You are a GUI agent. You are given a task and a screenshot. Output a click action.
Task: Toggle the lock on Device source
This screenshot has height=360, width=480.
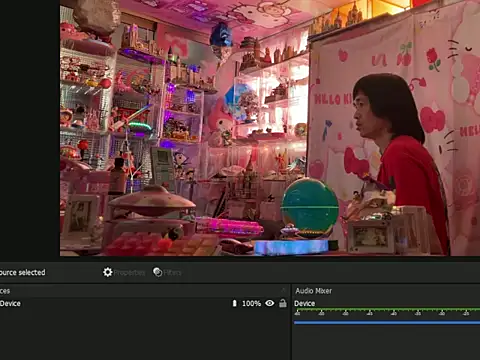coord(283,303)
